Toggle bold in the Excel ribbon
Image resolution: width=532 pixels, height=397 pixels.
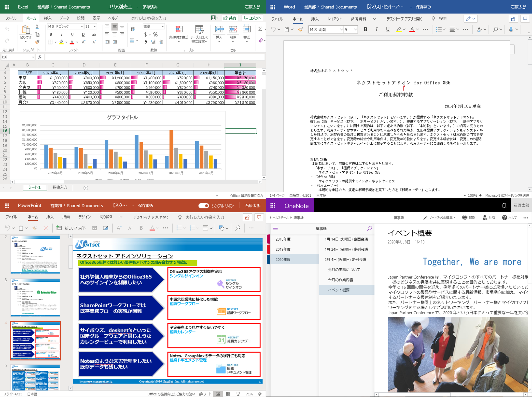51,34
